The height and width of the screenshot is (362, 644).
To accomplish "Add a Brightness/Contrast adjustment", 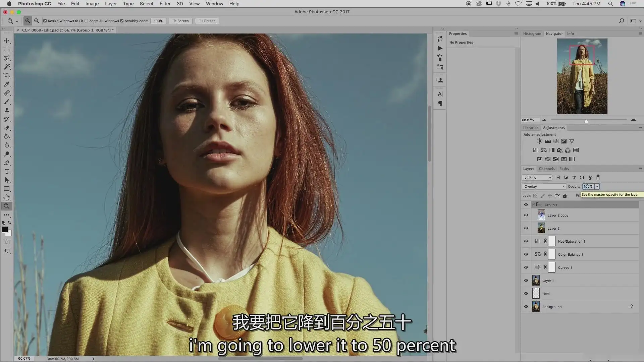I will pyautogui.click(x=539, y=141).
